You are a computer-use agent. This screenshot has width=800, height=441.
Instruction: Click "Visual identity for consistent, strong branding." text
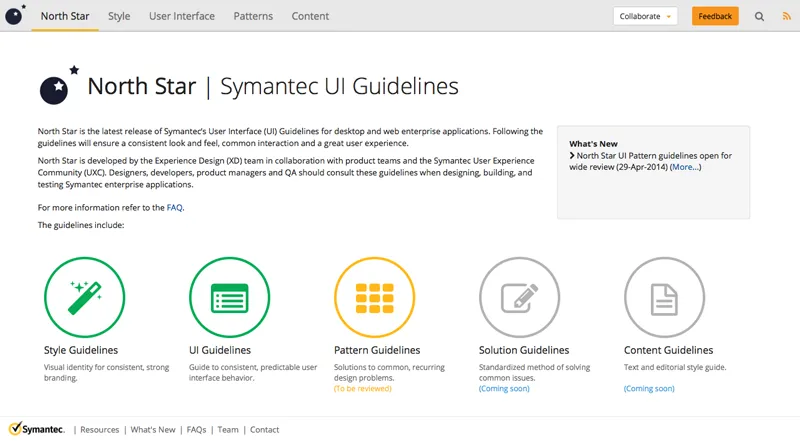(107, 373)
